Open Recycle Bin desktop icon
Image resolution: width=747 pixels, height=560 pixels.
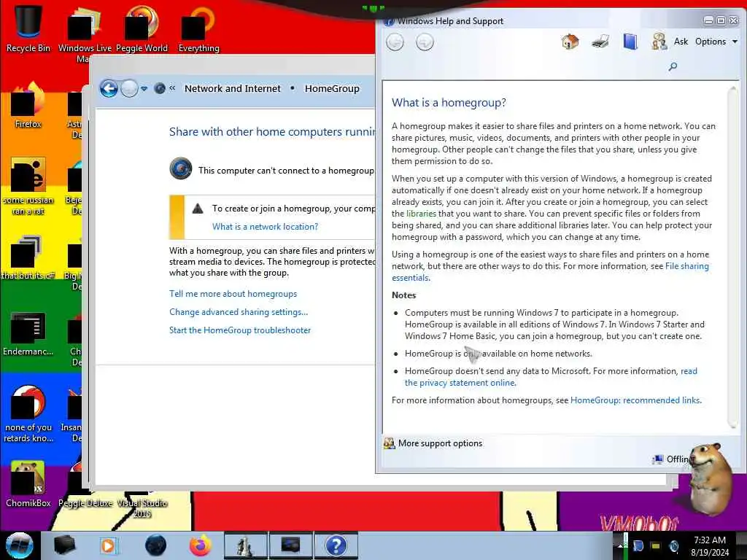28,27
